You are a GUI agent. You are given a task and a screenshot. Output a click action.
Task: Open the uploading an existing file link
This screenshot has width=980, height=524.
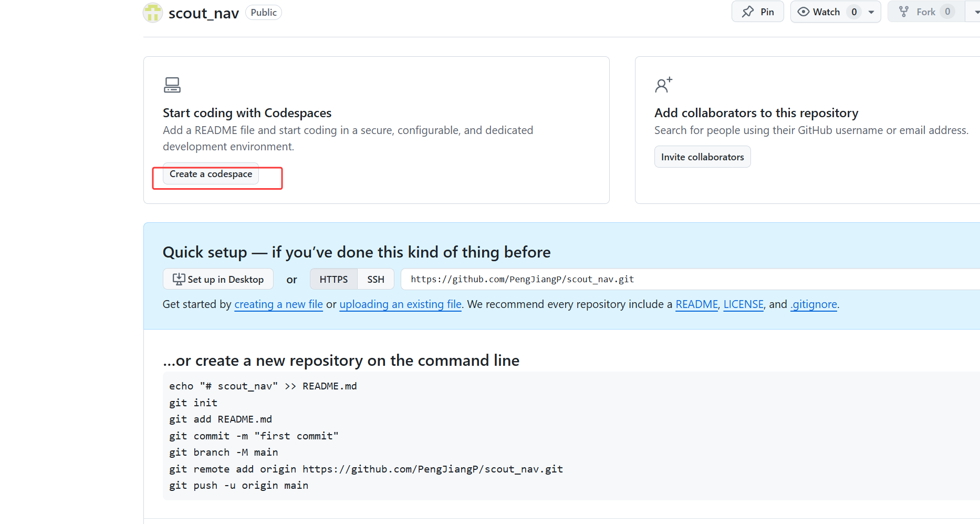click(x=400, y=304)
